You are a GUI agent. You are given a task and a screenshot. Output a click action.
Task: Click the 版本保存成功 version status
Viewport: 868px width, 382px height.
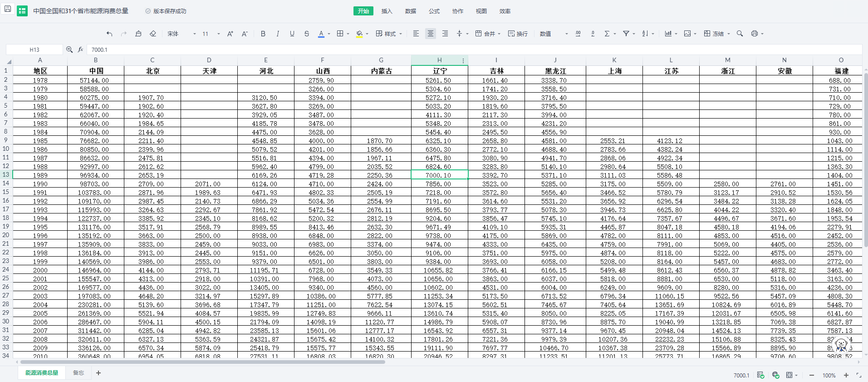coord(166,11)
